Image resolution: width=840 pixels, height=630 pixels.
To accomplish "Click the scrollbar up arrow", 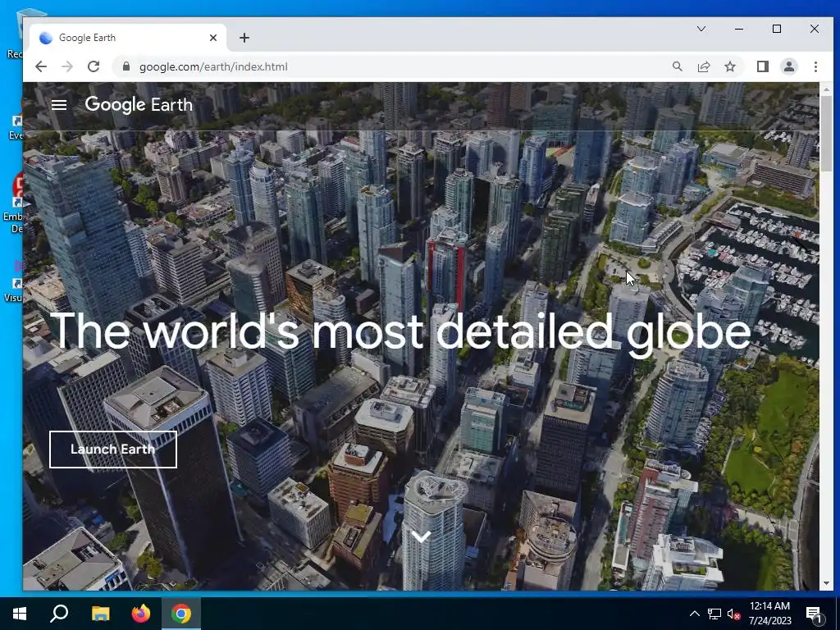I will coord(826,89).
